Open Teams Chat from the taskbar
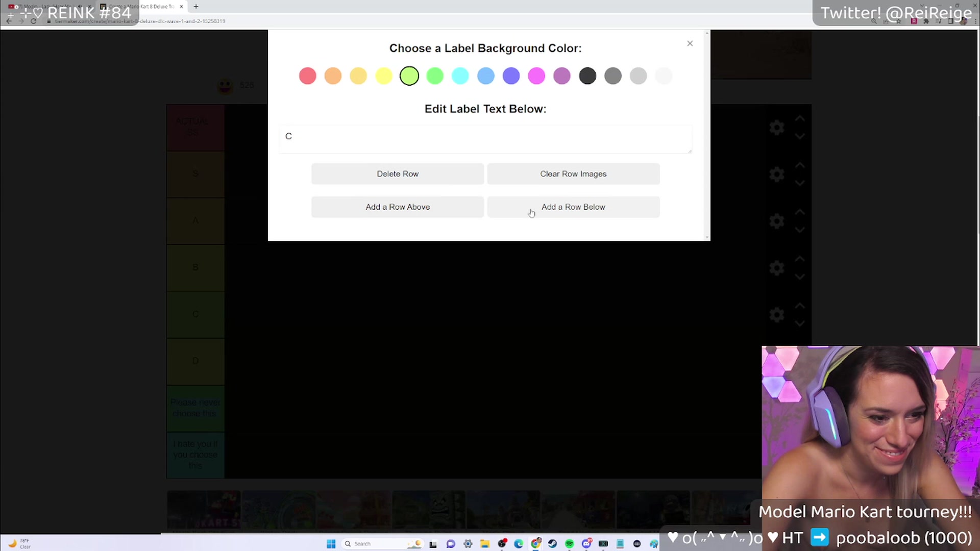This screenshot has height=551, width=980. [x=451, y=544]
